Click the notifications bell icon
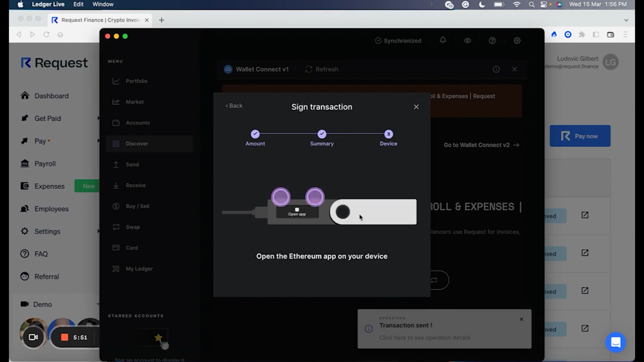The image size is (644, 362). coord(443,40)
